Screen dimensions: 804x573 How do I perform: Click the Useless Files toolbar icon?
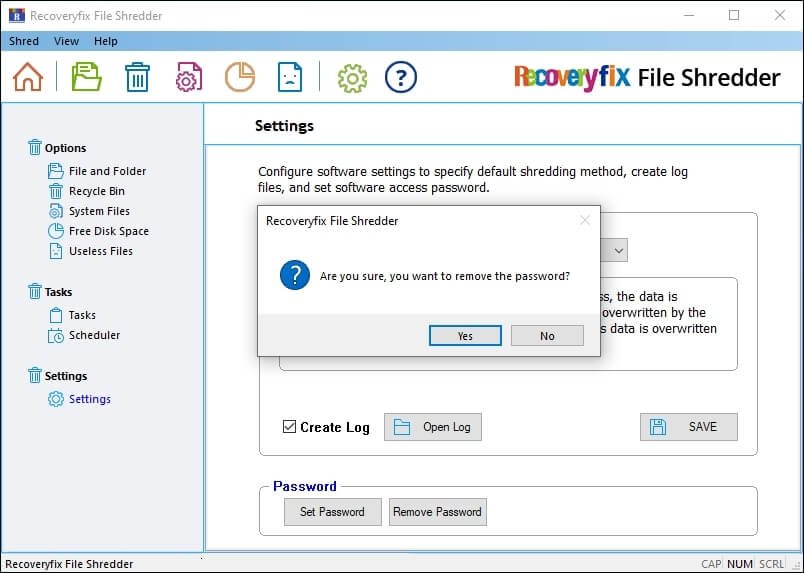point(289,77)
